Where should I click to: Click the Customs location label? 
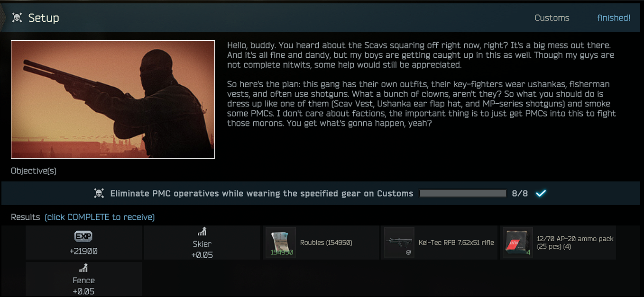coord(552,18)
